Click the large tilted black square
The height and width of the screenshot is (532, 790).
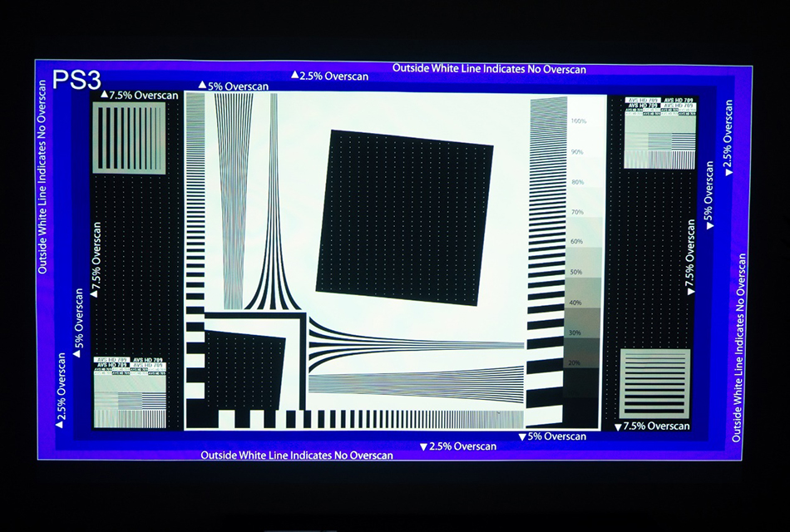pos(404,217)
